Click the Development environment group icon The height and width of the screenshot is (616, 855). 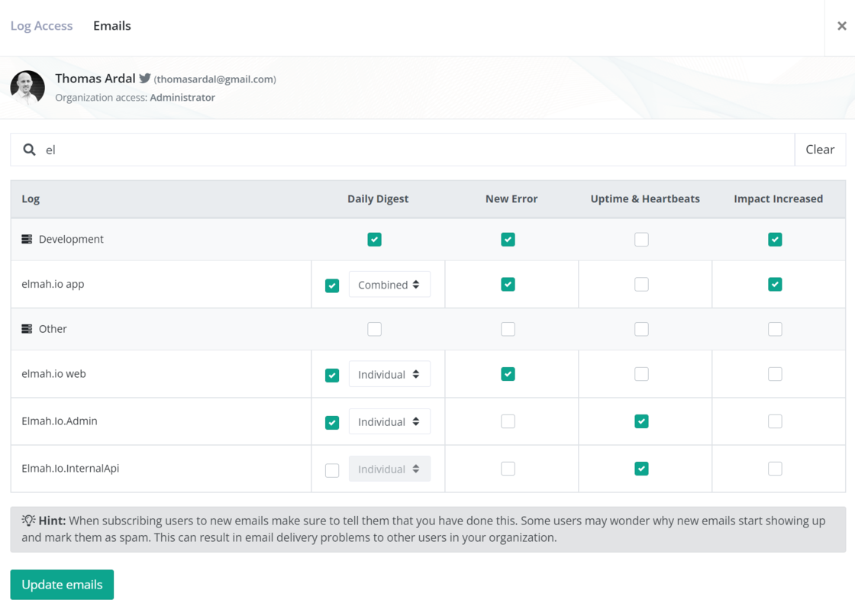click(x=27, y=239)
